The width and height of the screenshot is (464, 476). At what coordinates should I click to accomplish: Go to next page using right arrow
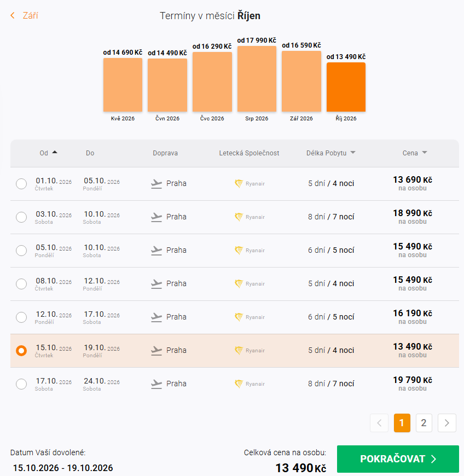447,423
